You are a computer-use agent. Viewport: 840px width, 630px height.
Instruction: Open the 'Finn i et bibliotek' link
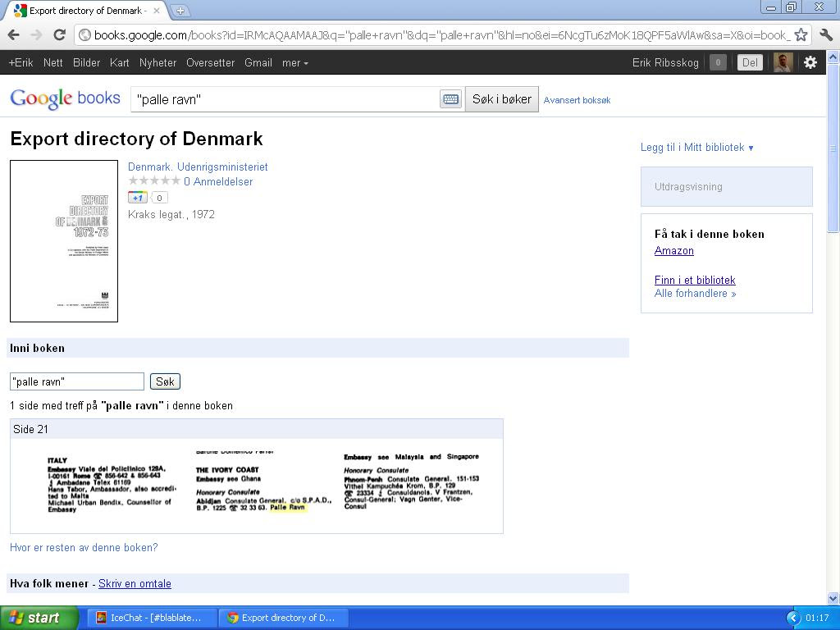tap(695, 280)
